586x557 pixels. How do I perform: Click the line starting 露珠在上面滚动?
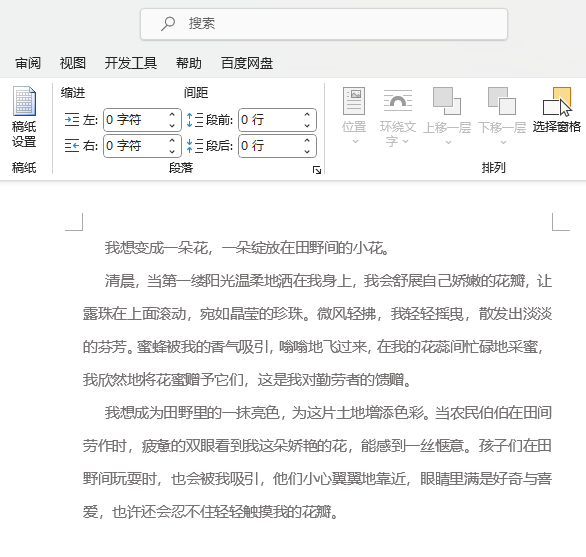[x=317, y=314]
